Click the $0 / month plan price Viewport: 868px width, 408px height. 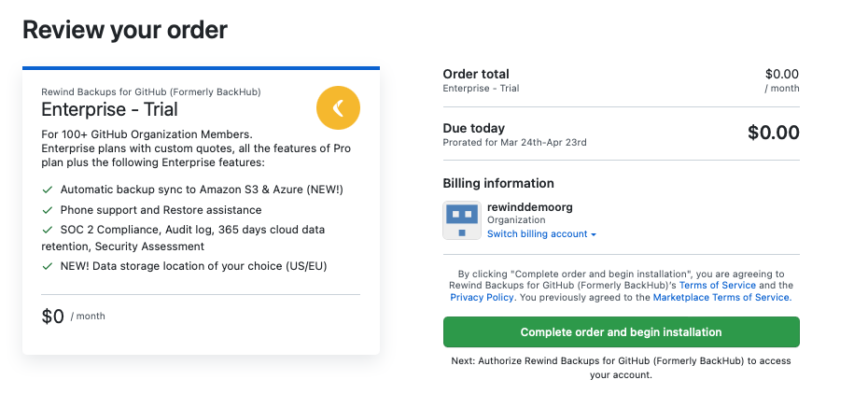click(74, 317)
